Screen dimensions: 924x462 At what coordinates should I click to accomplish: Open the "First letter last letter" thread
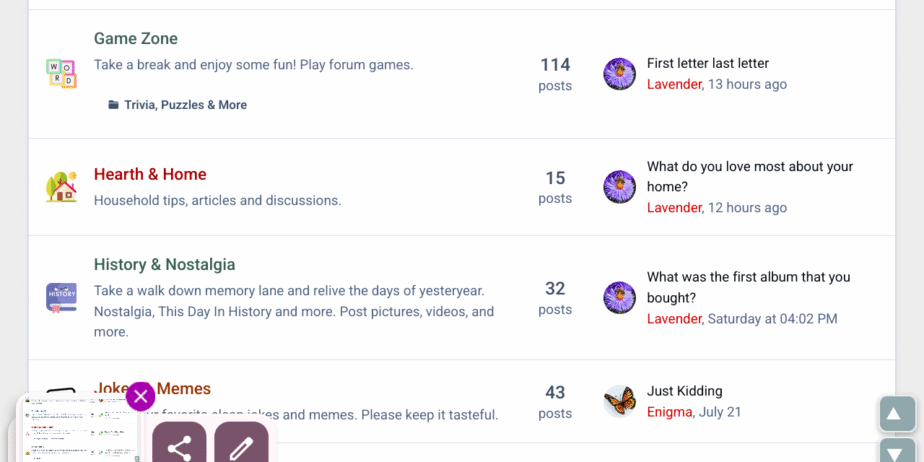[x=708, y=63]
